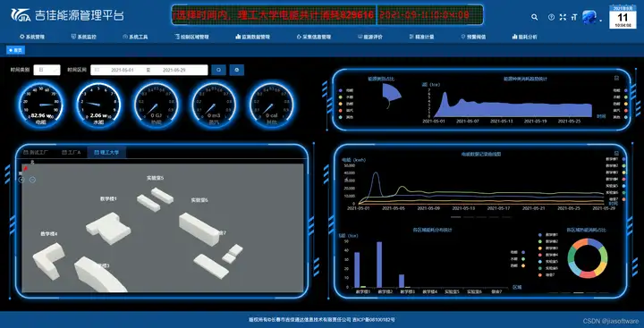644x328 pixels.
Task: Click the header search magnifier icon
Action: pyautogui.click(x=534, y=17)
